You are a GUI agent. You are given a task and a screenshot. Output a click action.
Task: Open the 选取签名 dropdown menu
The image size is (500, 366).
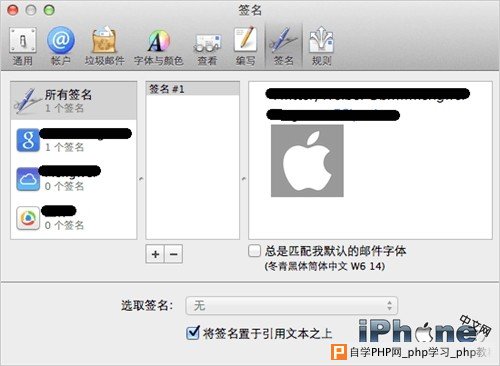pos(291,305)
